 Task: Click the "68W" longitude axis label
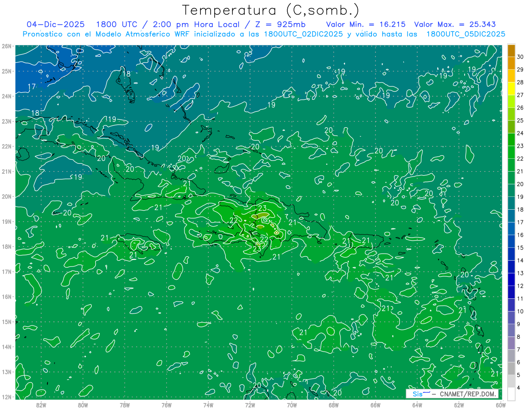[x=333, y=405]
